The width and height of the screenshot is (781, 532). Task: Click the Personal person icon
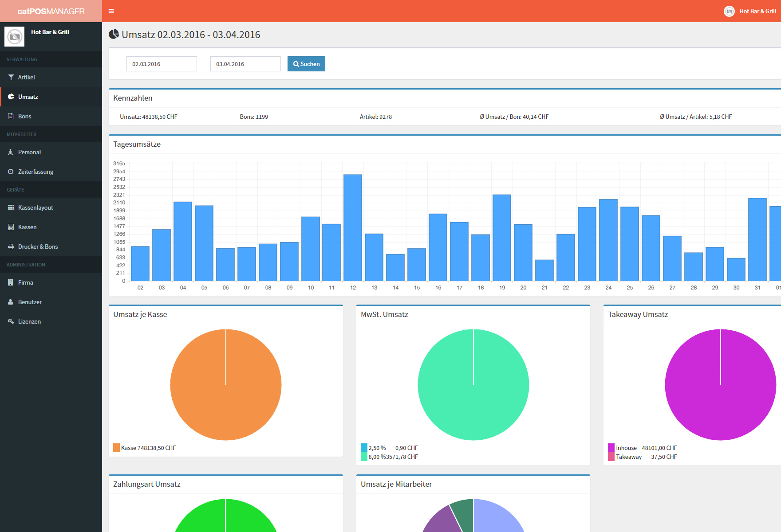click(11, 152)
